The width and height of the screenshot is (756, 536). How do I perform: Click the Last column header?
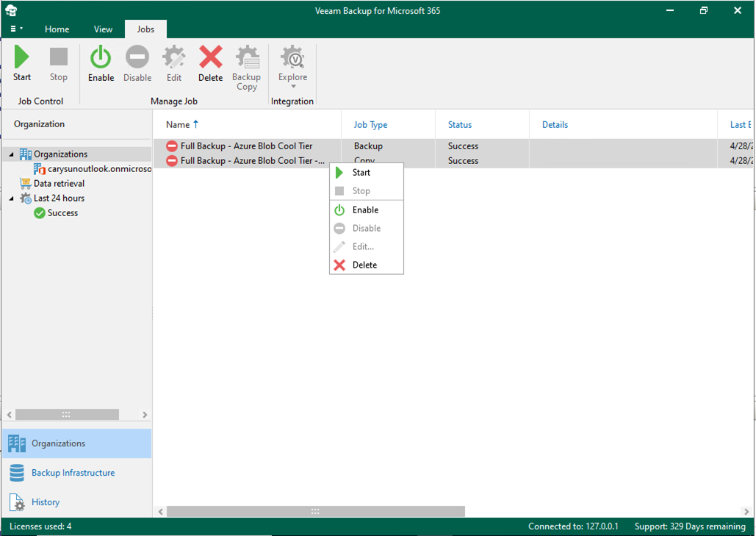tap(741, 125)
